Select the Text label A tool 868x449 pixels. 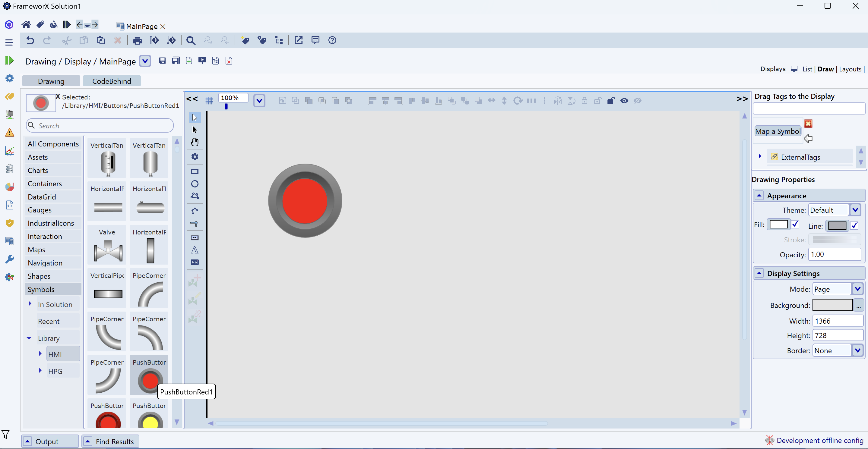coord(195,250)
